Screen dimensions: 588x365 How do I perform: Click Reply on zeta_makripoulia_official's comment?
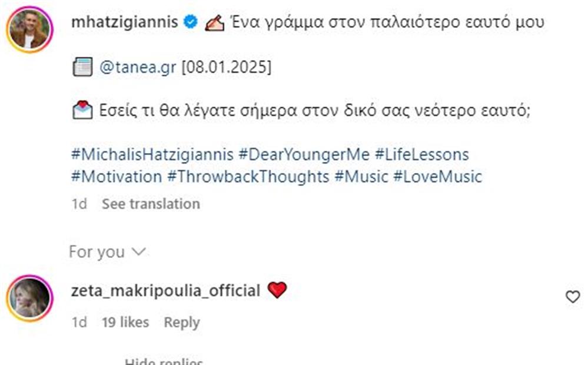pyautogui.click(x=181, y=323)
